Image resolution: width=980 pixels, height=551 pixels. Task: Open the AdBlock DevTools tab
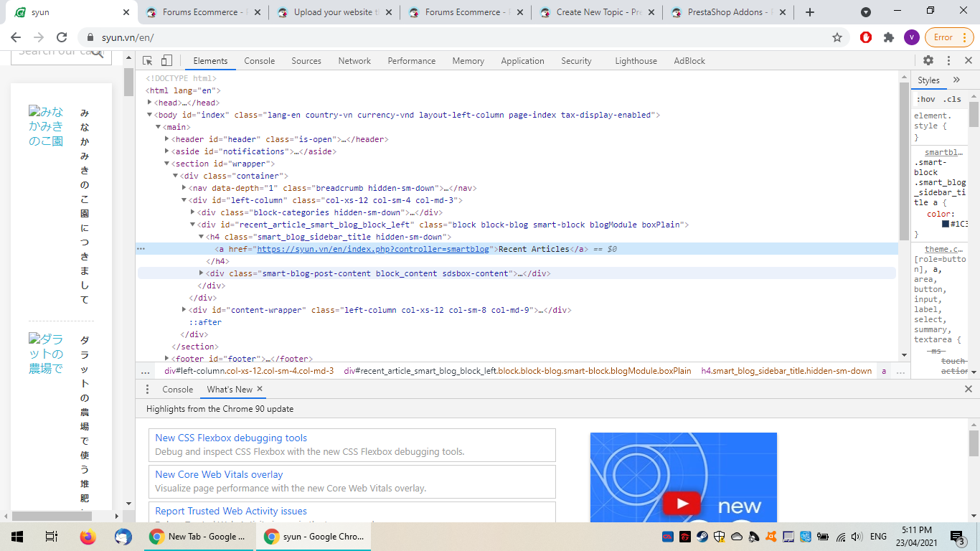point(689,61)
